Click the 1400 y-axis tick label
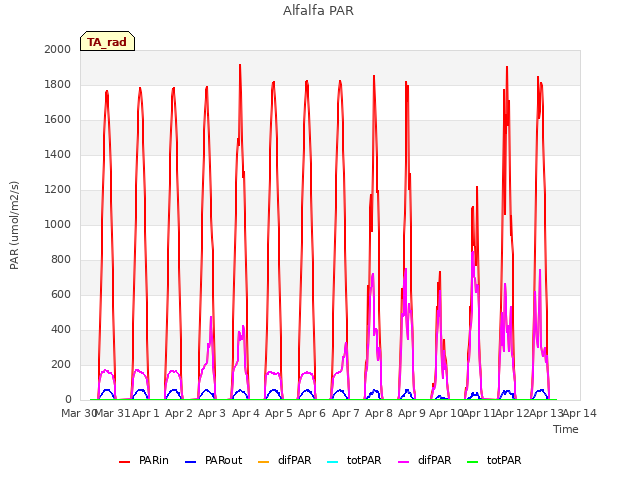The height and width of the screenshot is (480, 640). coord(58,155)
